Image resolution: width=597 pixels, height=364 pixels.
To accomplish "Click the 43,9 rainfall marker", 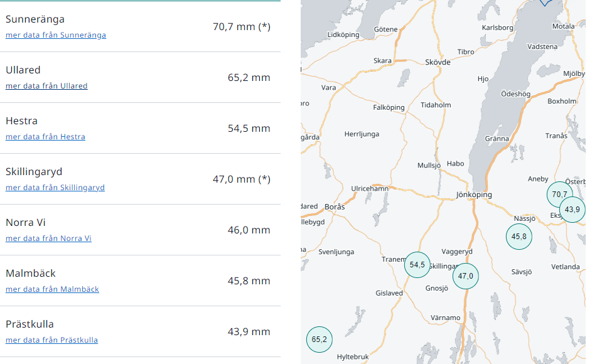I will tap(572, 210).
